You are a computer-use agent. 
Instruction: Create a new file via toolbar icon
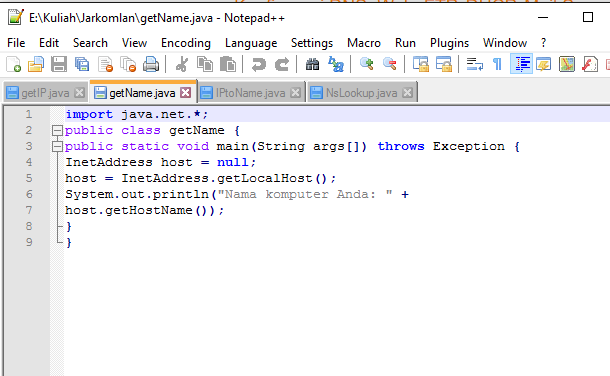point(13,64)
